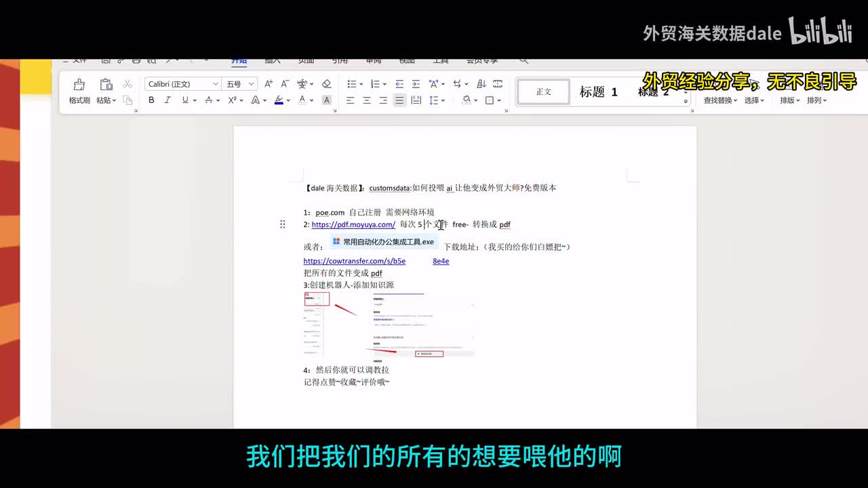Click the Paste (粘贴) clipboard icon
Viewport: 868px width, 488px height.
[106, 85]
